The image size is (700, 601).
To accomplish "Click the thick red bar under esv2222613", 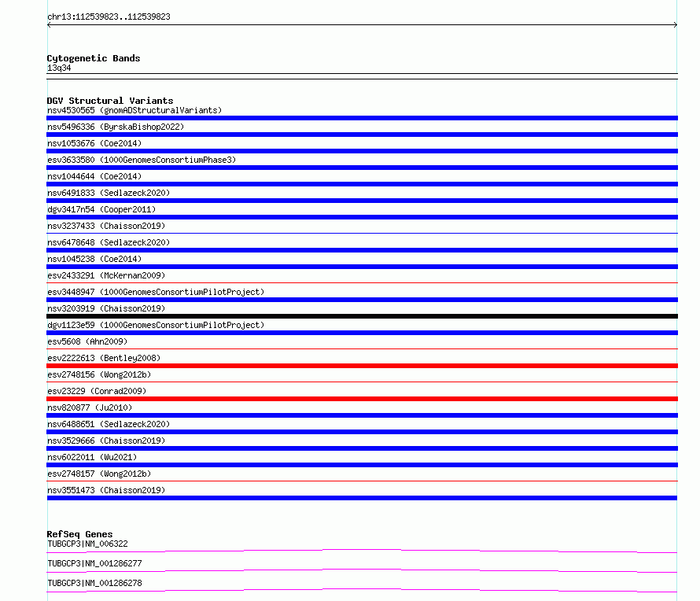I will click(x=362, y=366).
